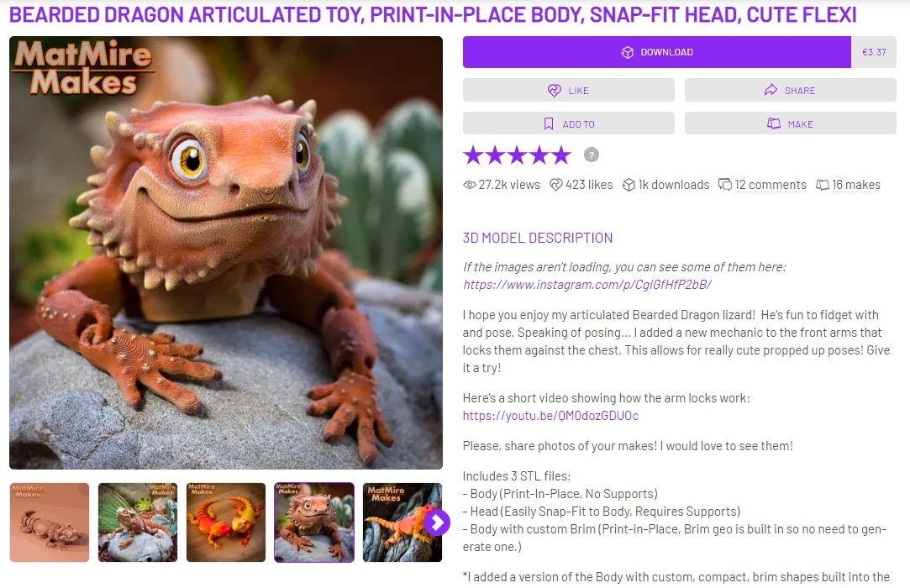The height and width of the screenshot is (588, 910).
Task: Click the Make printer icon
Action: click(774, 123)
